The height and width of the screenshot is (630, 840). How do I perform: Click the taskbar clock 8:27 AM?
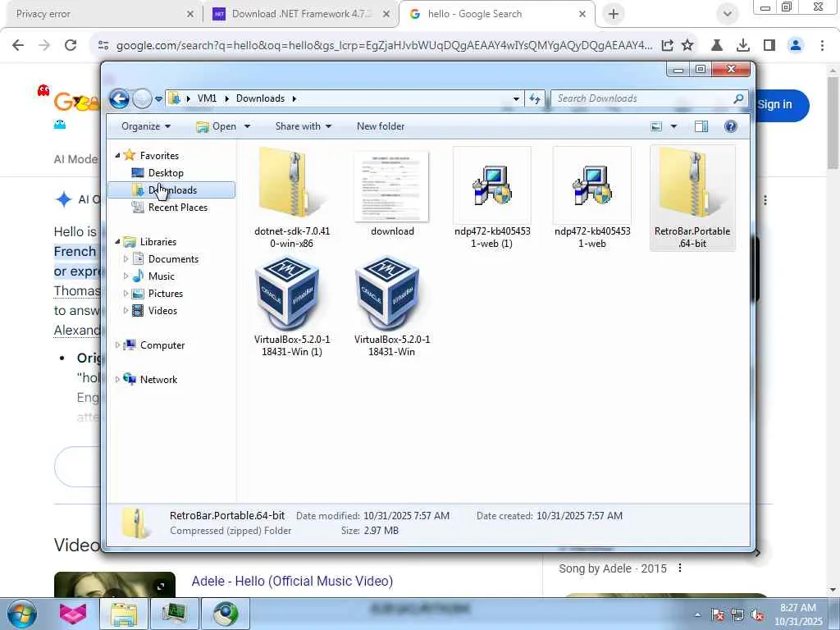pos(798,614)
